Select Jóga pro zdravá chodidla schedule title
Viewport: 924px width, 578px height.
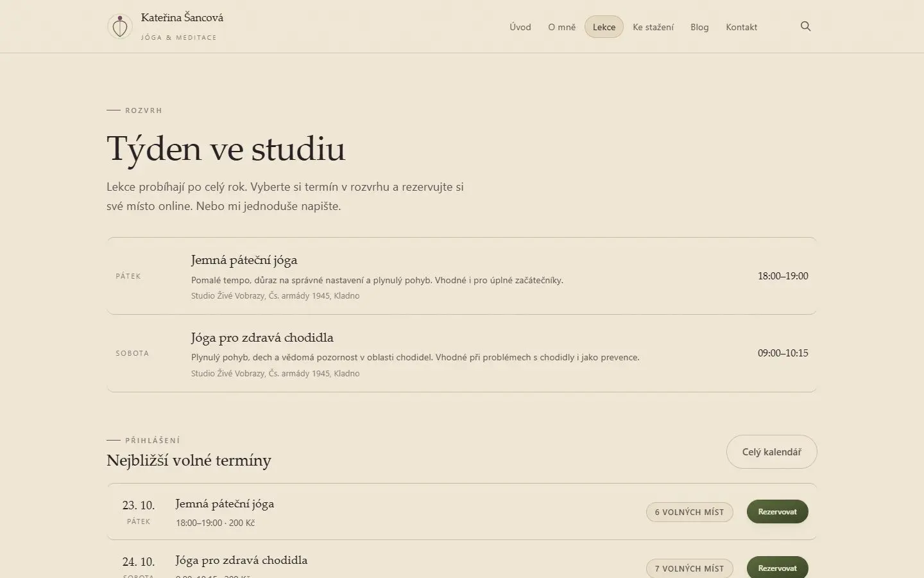point(262,338)
